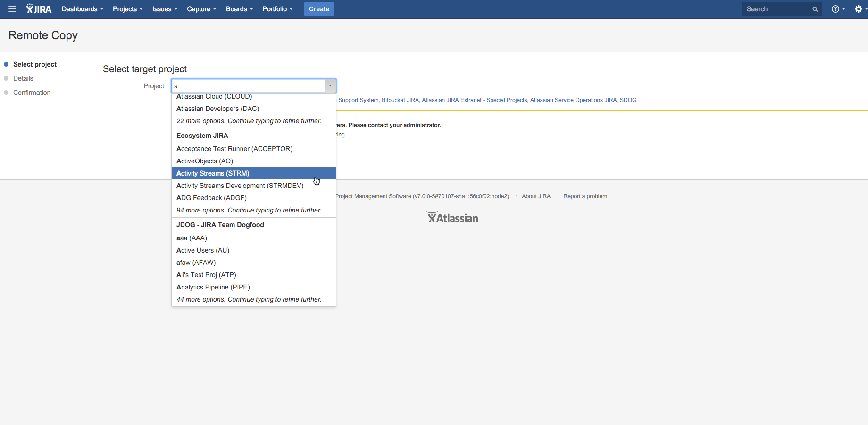
Task: Click the JIRA logo
Action: (39, 9)
